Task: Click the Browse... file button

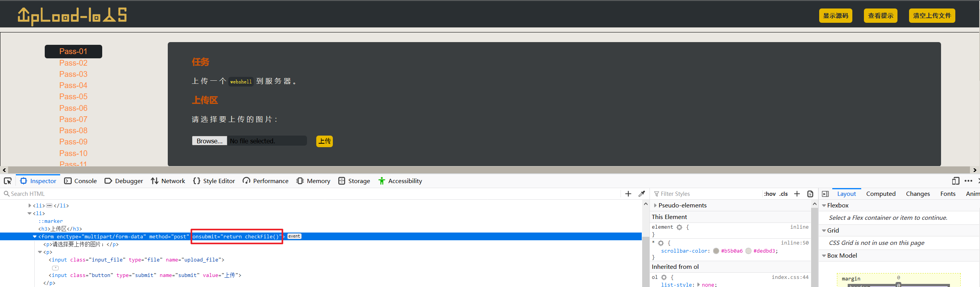Action: pos(209,141)
